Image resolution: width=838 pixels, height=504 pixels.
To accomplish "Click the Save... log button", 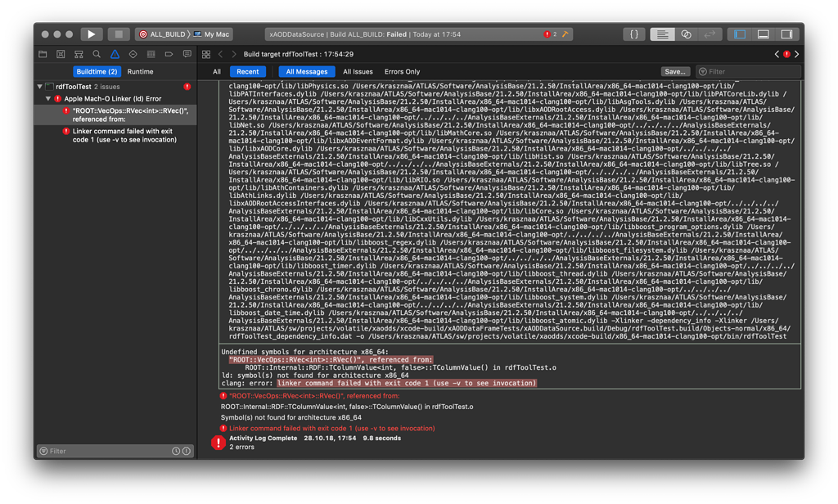I will (x=675, y=72).
